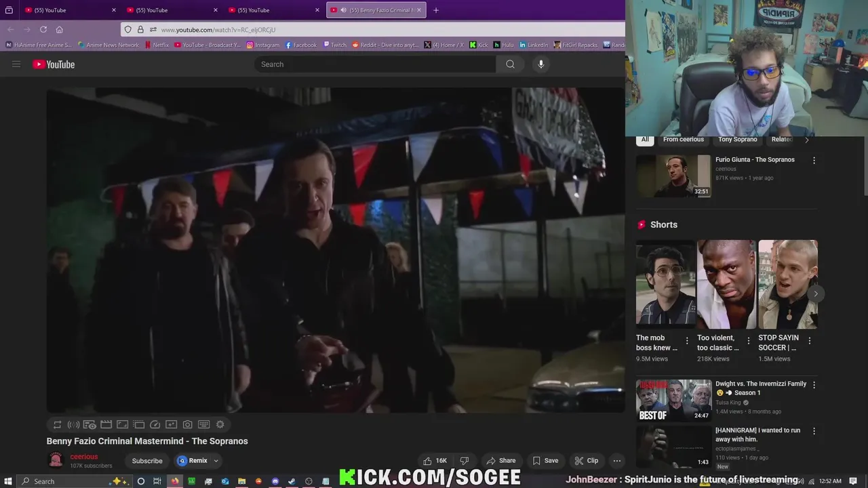This screenshot has width=868, height=488.
Task: Open HANNIGRAM video title link
Action: [757, 434]
